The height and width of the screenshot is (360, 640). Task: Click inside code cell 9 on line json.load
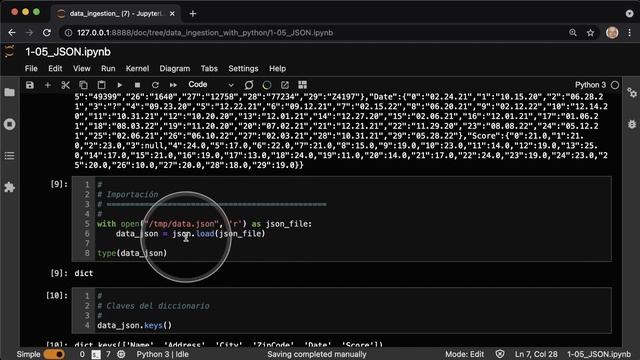point(190,233)
